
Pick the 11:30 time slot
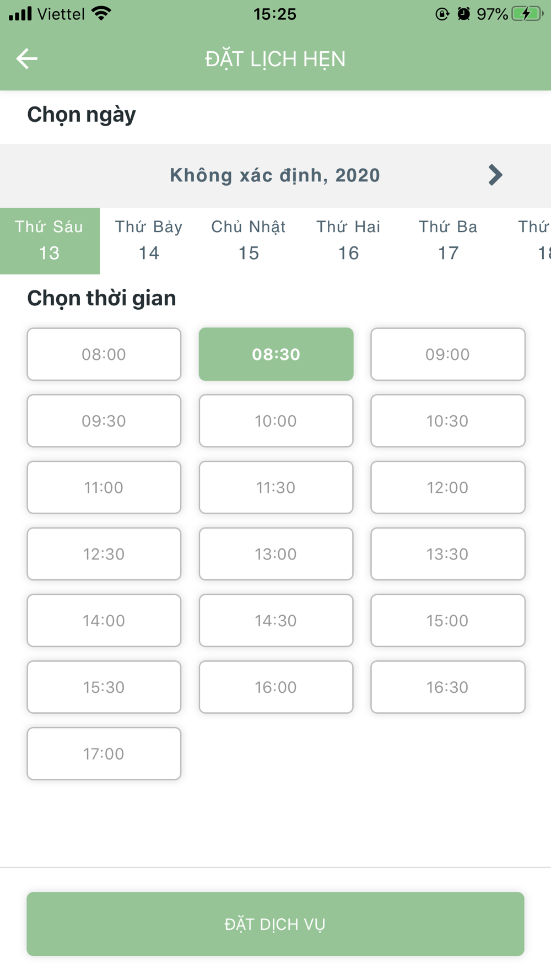coord(276,487)
